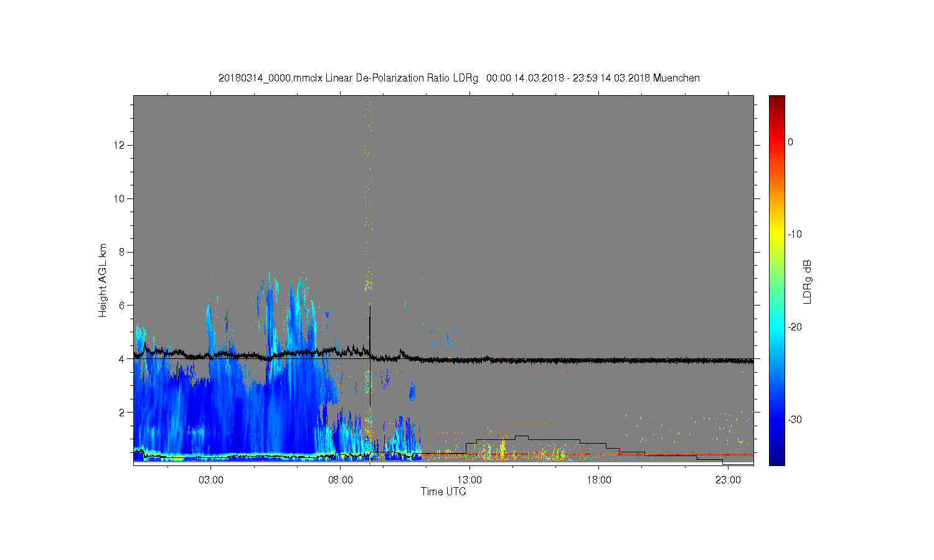Click the dark red top of the colorbar
Screen dimensions: 934x560
tap(776, 100)
